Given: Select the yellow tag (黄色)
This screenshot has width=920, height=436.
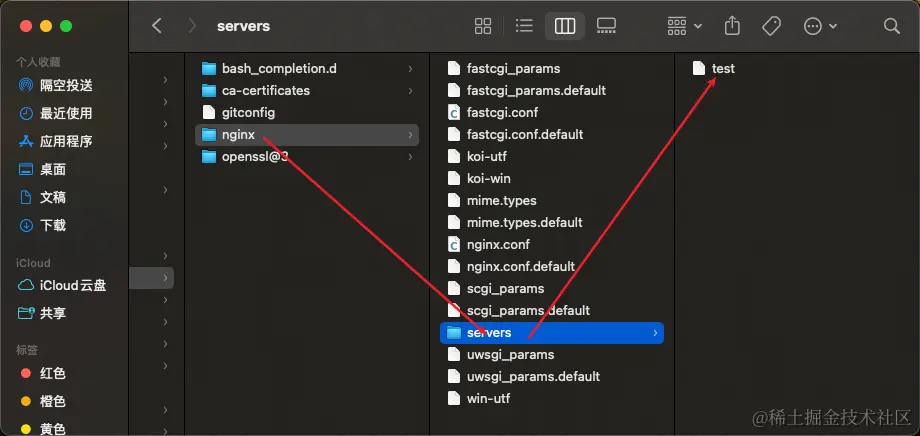Looking at the screenshot, I should tap(42, 429).
